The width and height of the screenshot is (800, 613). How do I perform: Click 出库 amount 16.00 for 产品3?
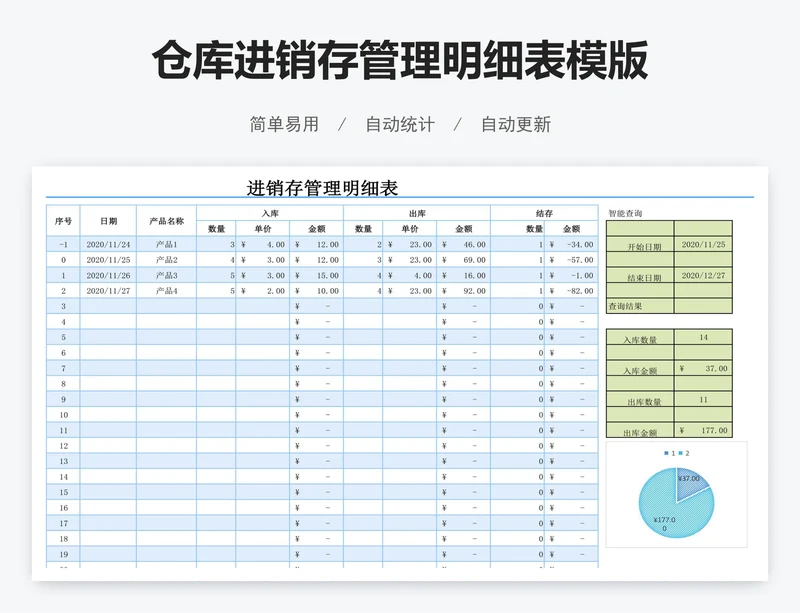click(x=463, y=276)
